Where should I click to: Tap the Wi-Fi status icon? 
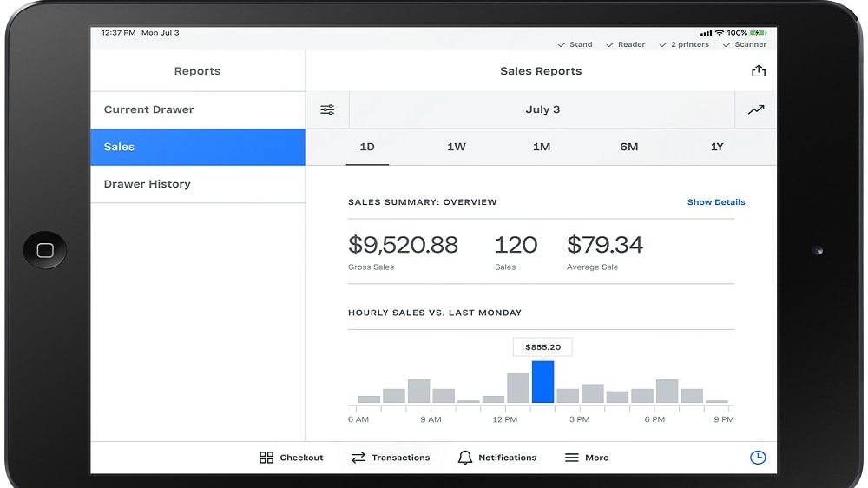pos(719,33)
